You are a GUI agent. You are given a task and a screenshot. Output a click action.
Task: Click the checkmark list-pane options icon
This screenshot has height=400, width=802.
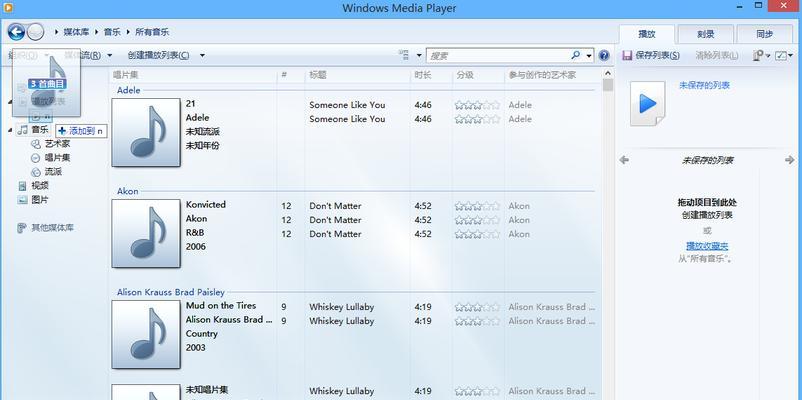781,55
